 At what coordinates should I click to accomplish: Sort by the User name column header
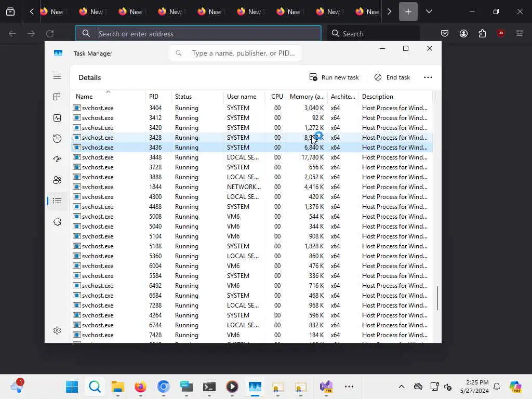click(244, 96)
